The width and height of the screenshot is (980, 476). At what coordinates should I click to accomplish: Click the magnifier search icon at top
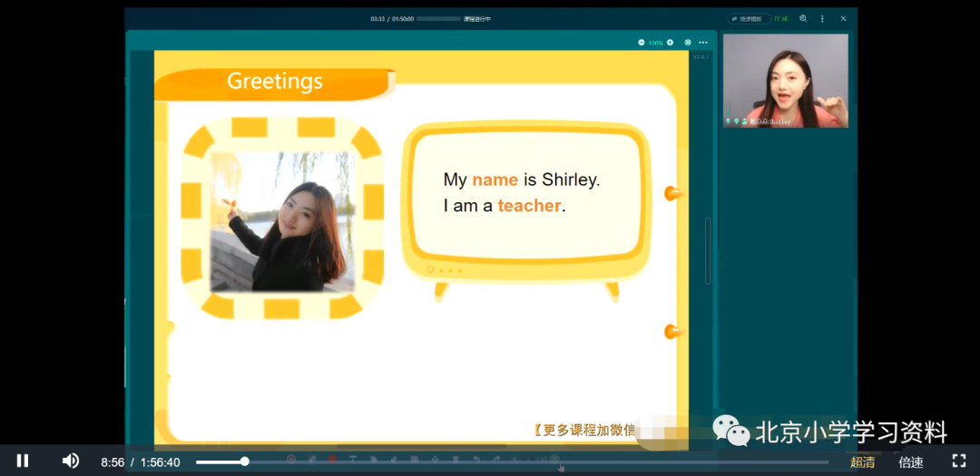803,19
